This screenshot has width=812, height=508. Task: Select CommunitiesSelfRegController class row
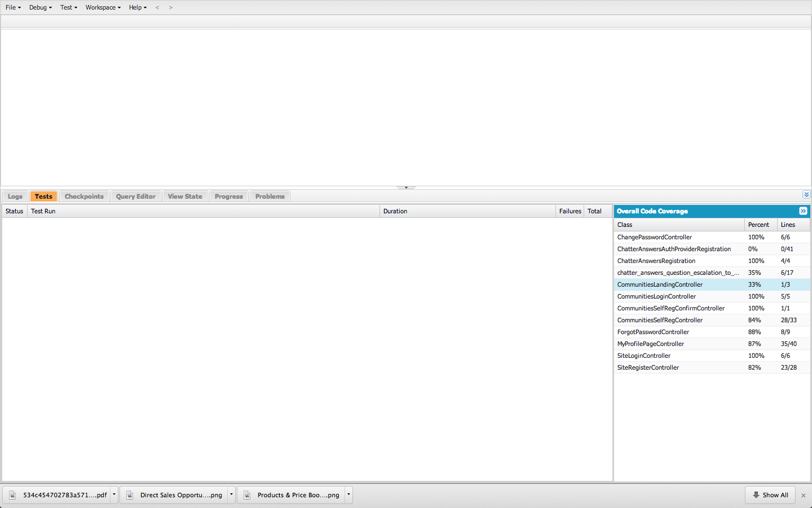pyautogui.click(x=712, y=320)
